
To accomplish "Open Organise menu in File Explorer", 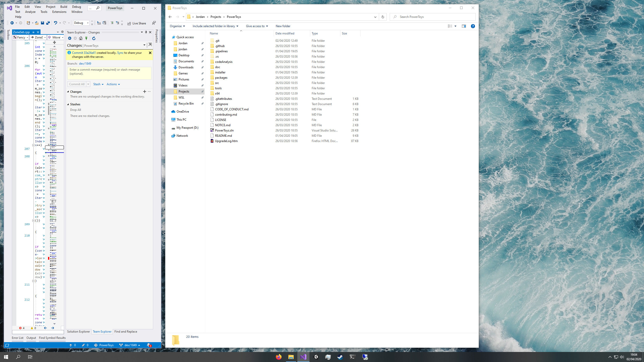I will pyautogui.click(x=177, y=26).
